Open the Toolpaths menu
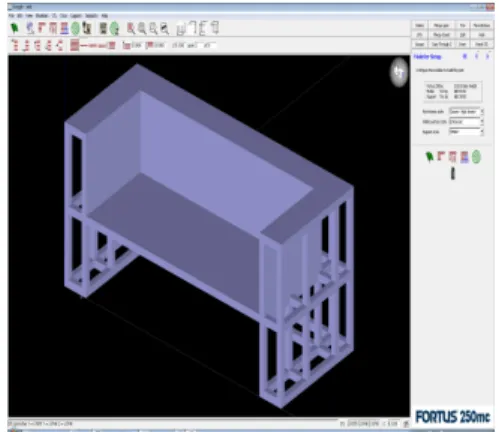The height and width of the screenshot is (432, 499). tap(91, 16)
